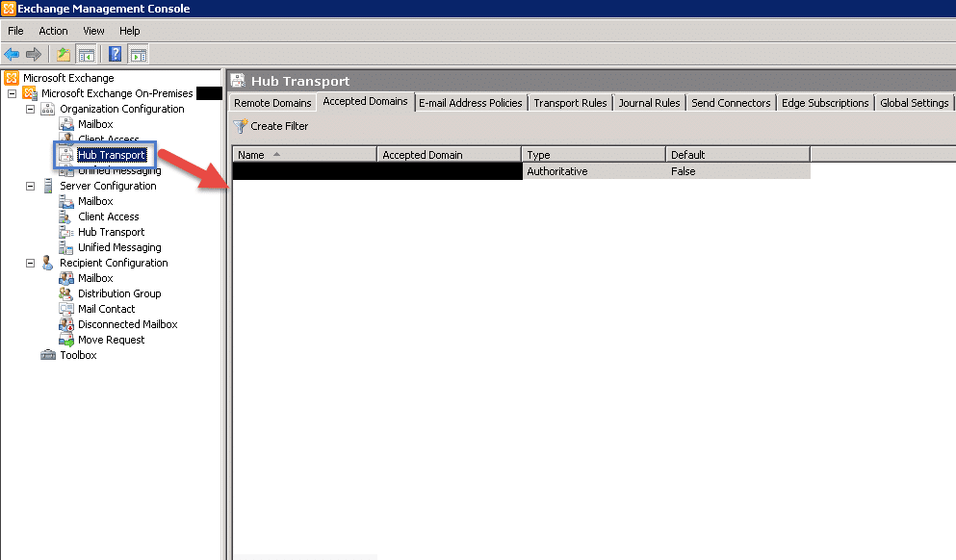956x560 pixels.
Task: Select Microsoft Exchange root tree item
Action: coord(68,78)
